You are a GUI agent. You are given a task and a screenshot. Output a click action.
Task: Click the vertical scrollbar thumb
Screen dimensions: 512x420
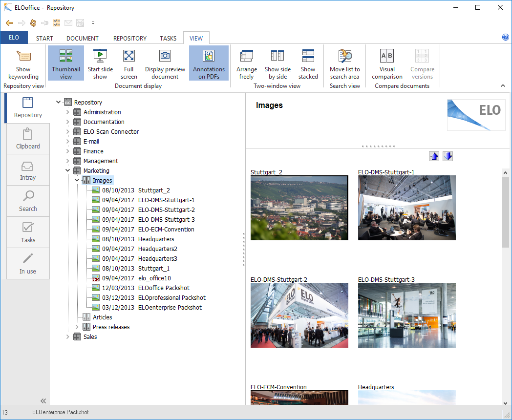(506, 212)
